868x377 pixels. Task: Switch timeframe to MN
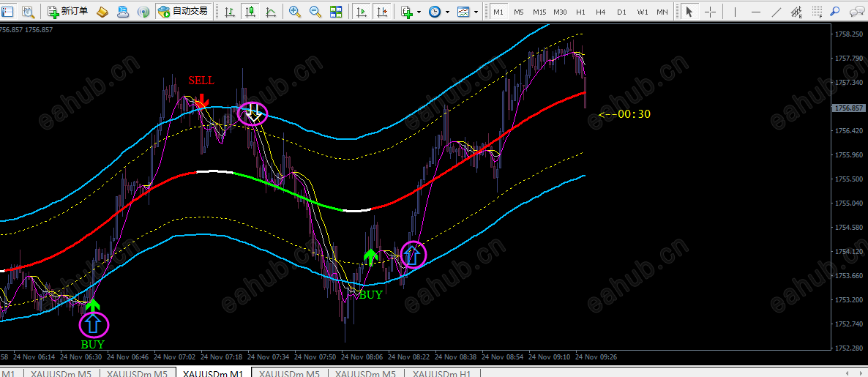[662, 12]
